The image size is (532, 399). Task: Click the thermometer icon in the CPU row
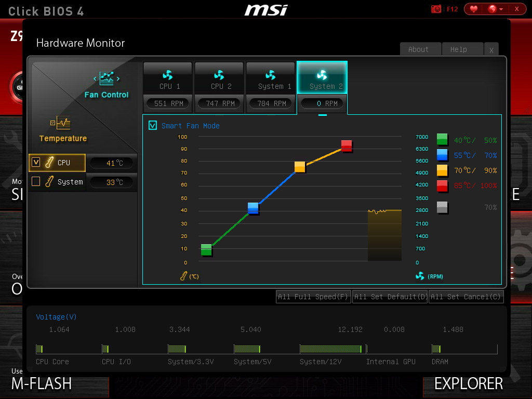tap(49, 163)
